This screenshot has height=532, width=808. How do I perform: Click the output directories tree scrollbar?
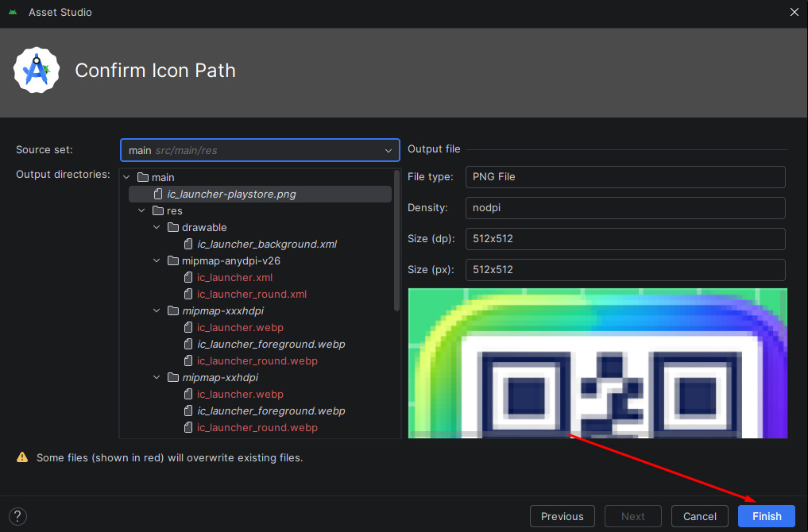pyautogui.click(x=396, y=241)
